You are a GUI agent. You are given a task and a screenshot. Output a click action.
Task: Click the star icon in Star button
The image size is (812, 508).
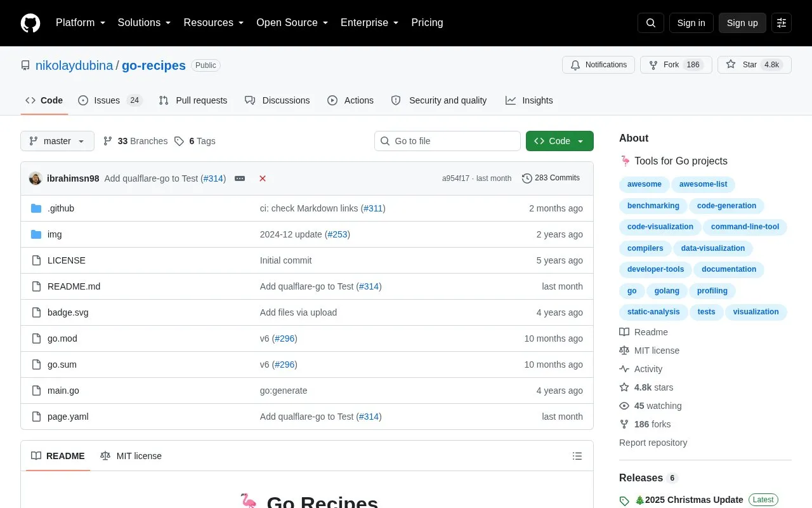click(x=731, y=65)
